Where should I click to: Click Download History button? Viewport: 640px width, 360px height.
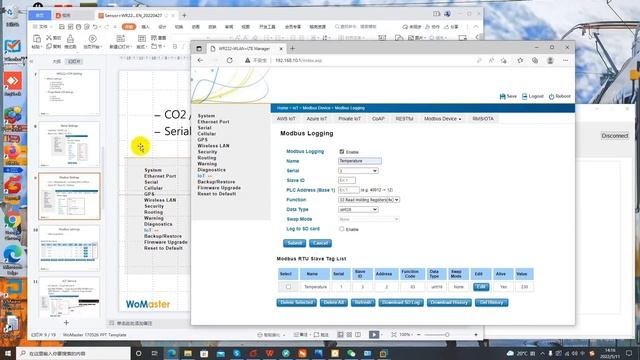449,302
